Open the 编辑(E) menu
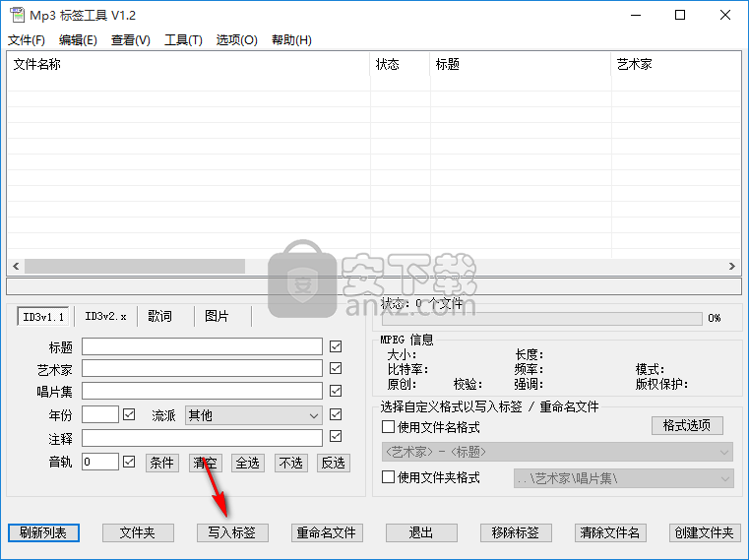The width and height of the screenshot is (749, 560). [78, 40]
